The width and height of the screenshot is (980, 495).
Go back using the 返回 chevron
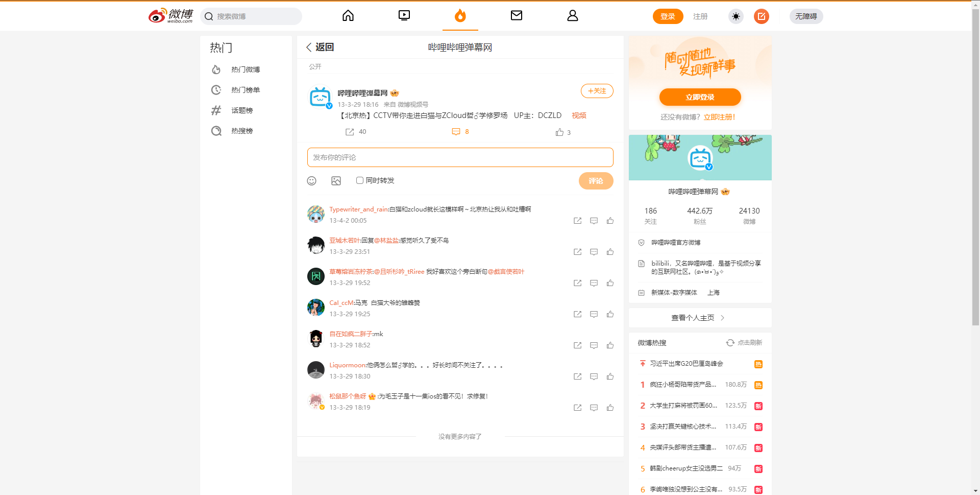[309, 47]
